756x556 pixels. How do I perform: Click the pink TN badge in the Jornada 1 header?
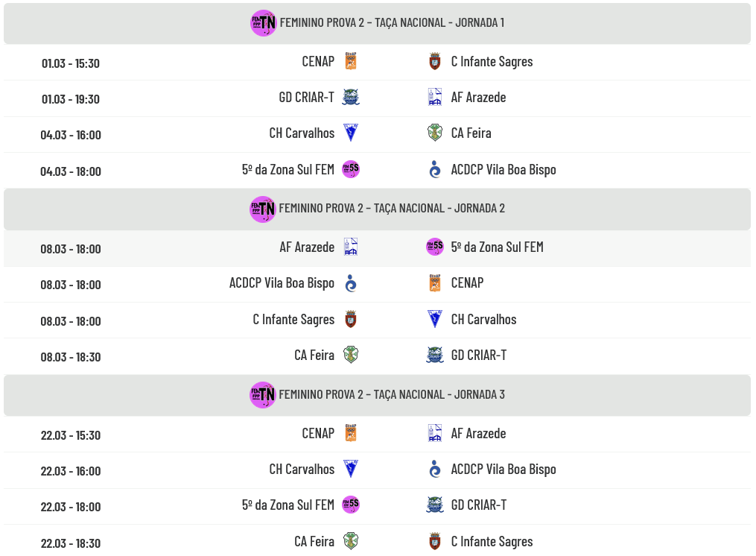pos(264,23)
